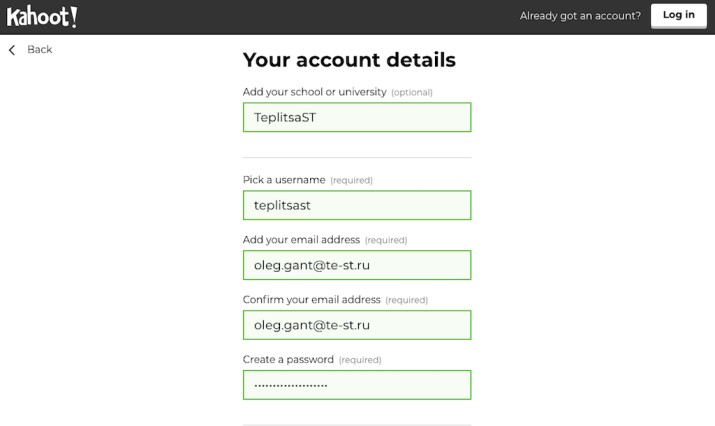Click the "Already got an account?" text

[x=580, y=16]
